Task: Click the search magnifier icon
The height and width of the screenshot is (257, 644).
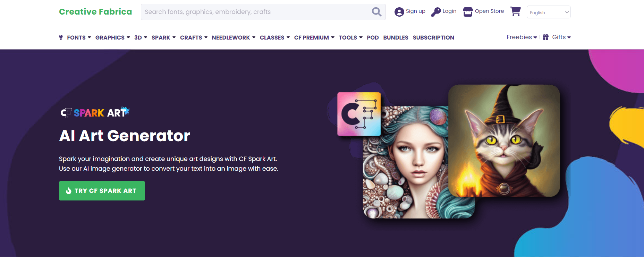Action: pos(376,12)
